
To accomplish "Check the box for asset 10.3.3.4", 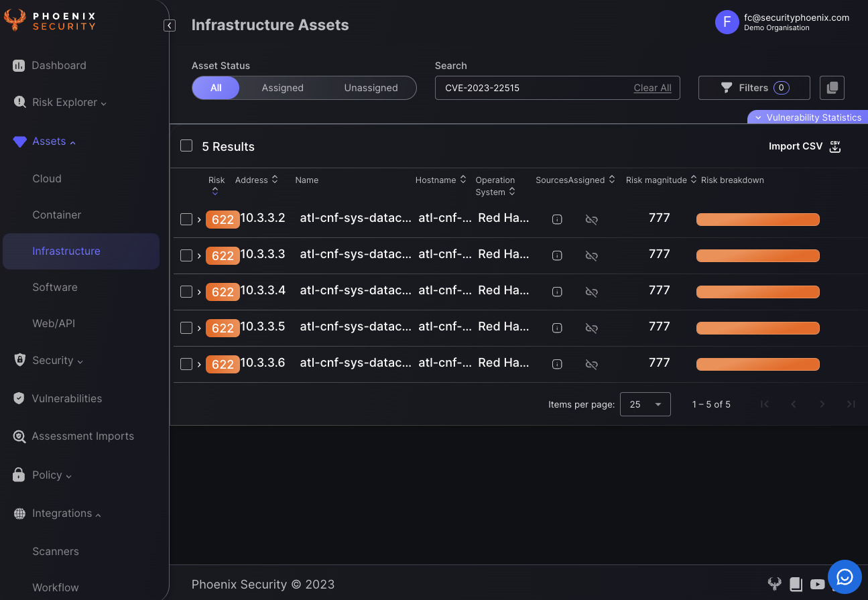I will (x=186, y=292).
